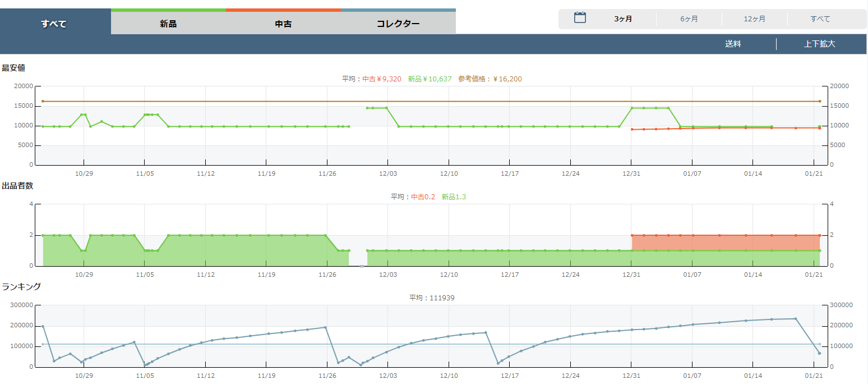Viewport: 868px width, 384px height.
Task: Click the 中古 ¥9,320 average legend
Action: tap(382, 79)
